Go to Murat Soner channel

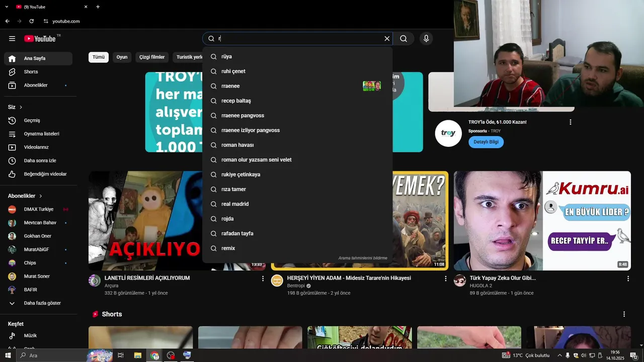point(38,277)
